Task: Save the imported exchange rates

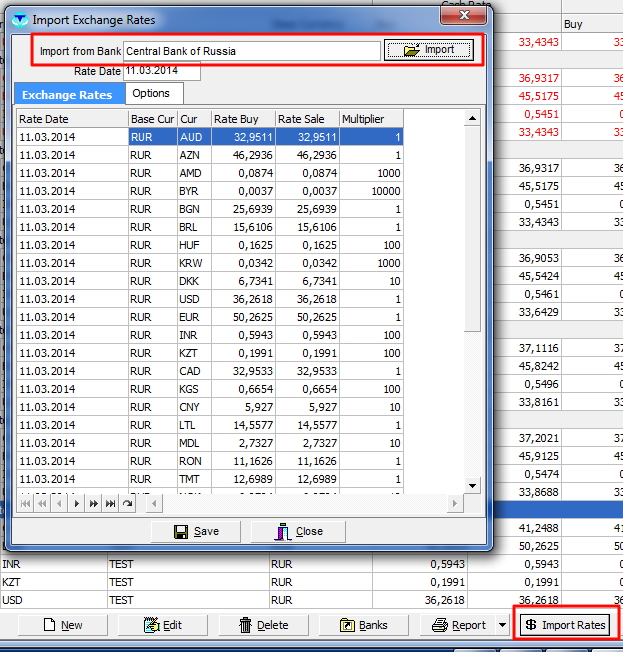Action: [x=196, y=531]
